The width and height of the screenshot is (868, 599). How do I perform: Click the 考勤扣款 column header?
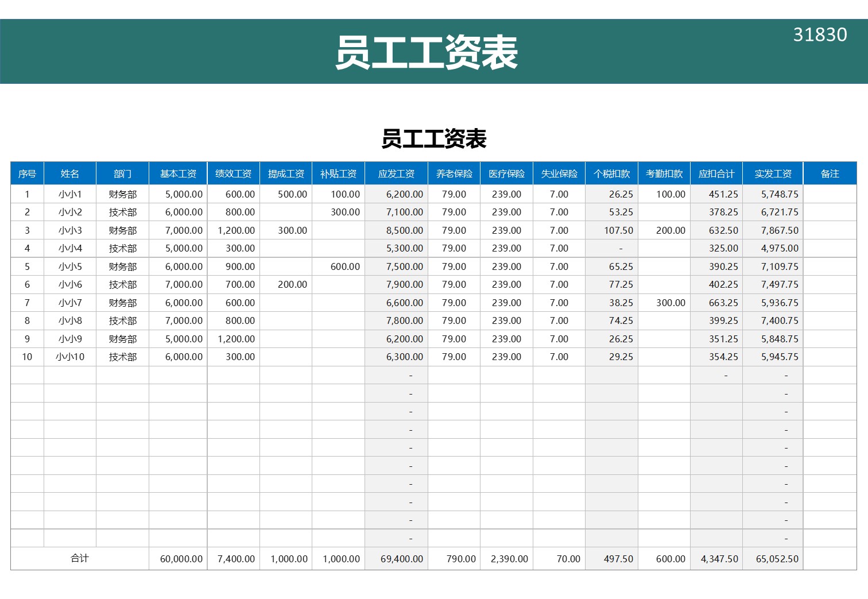(664, 173)
